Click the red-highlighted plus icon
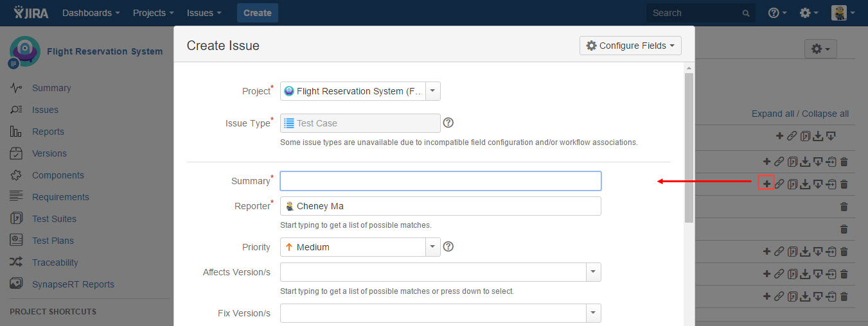Screen dimensions: 868x326 [766, 184]
